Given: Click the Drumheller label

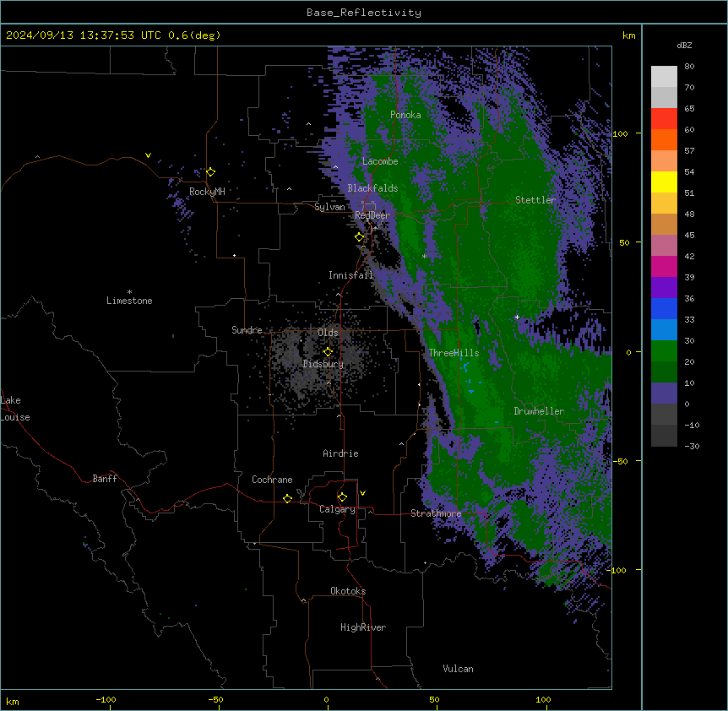Looking at the screenshot, I should pos(539,411).
